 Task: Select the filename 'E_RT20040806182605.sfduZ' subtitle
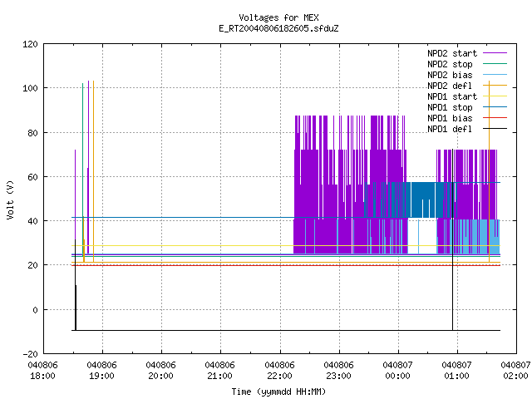coord(278,28)
